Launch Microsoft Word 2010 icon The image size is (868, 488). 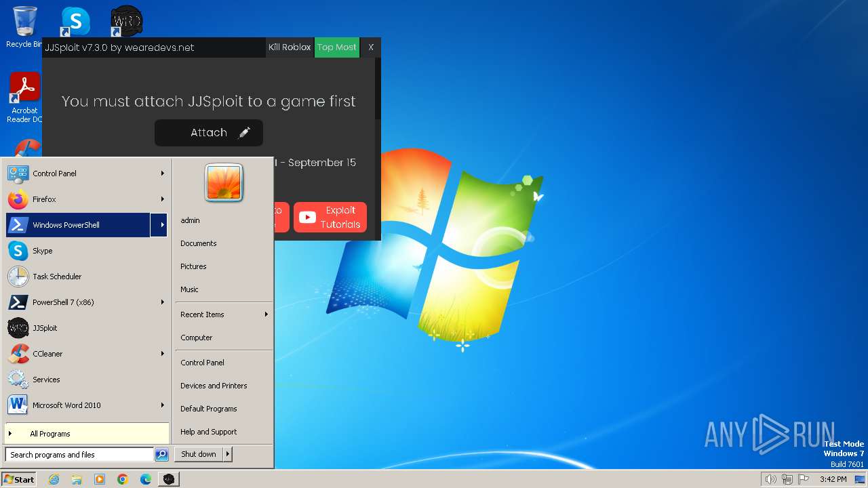pyautogui.click(x=18, y=405)
